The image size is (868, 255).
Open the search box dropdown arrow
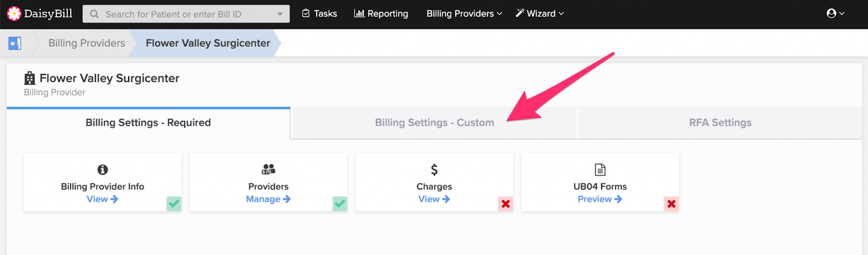click(280, 14)
